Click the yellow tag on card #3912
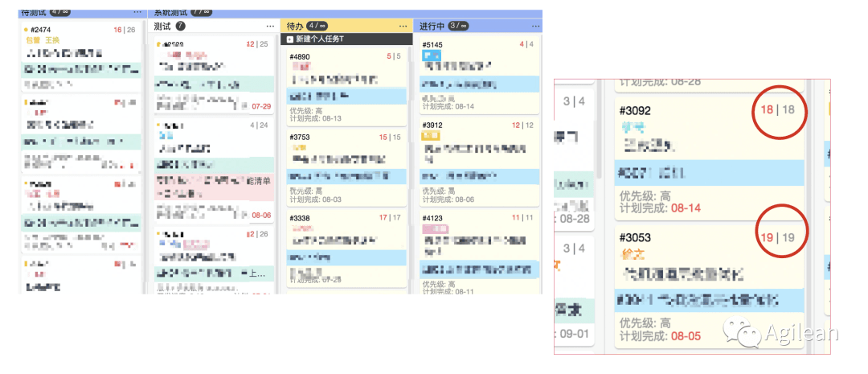The image size is (868, 374). click(432, 136)
